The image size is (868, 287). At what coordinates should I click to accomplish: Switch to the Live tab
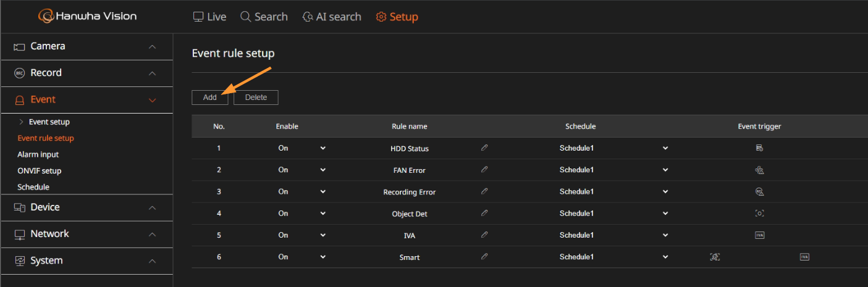pos(209,17)
